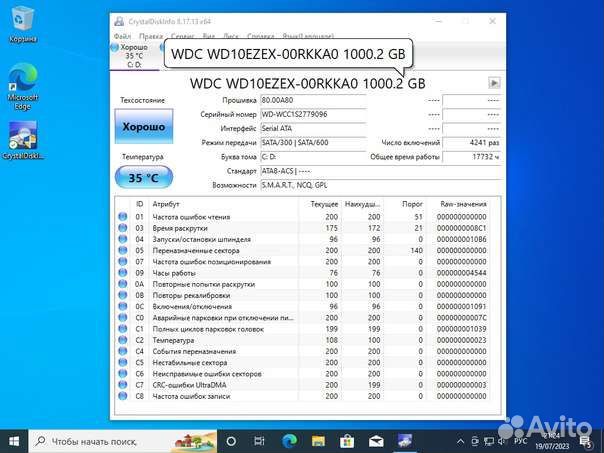The image size is (604, 453).
Task: Open the Windows Start menu
Action: 14,441
